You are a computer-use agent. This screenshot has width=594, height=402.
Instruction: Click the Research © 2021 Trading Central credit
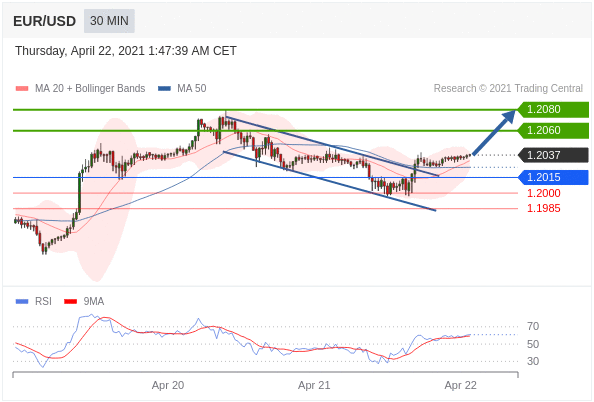[508, 88]
